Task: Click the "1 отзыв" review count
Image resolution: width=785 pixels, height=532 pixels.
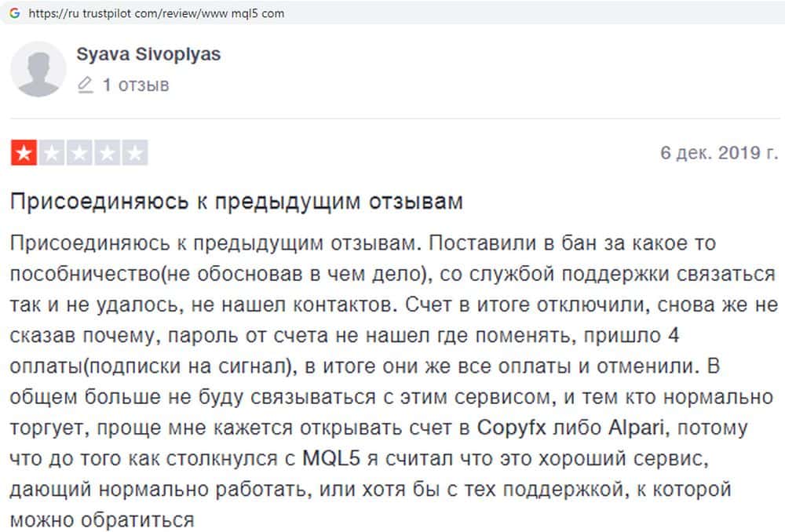Action: 135,85
